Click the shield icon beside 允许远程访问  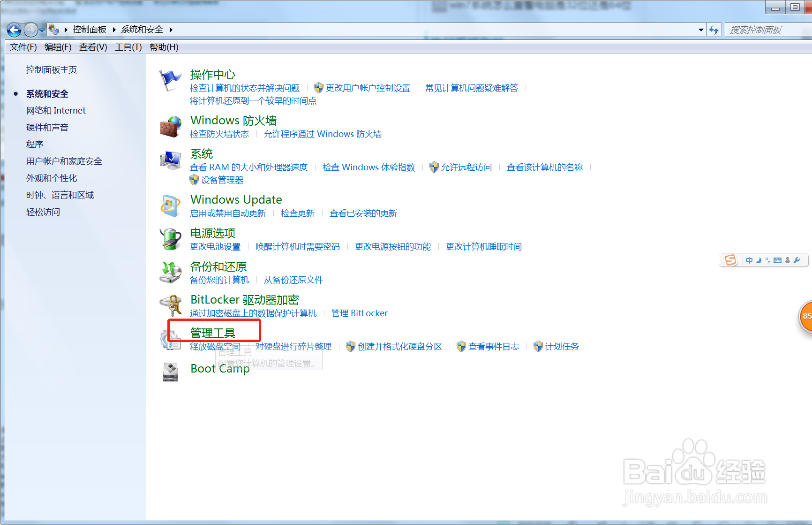point(434,167)
